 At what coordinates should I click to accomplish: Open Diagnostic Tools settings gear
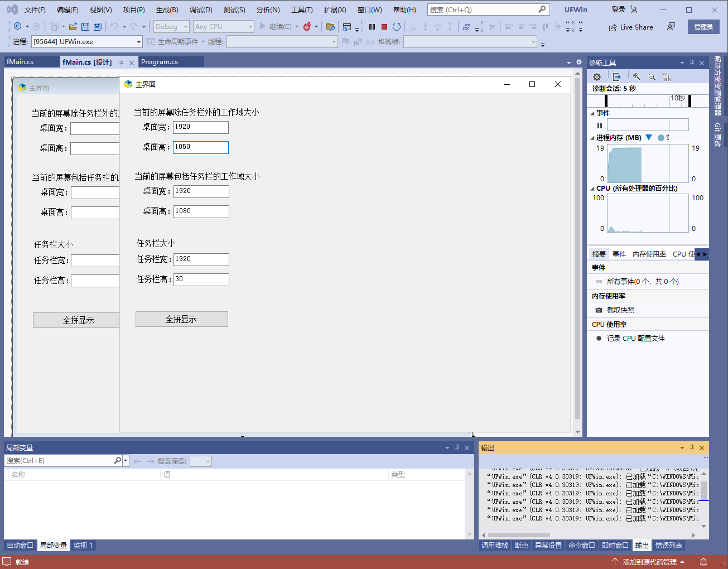597,77
